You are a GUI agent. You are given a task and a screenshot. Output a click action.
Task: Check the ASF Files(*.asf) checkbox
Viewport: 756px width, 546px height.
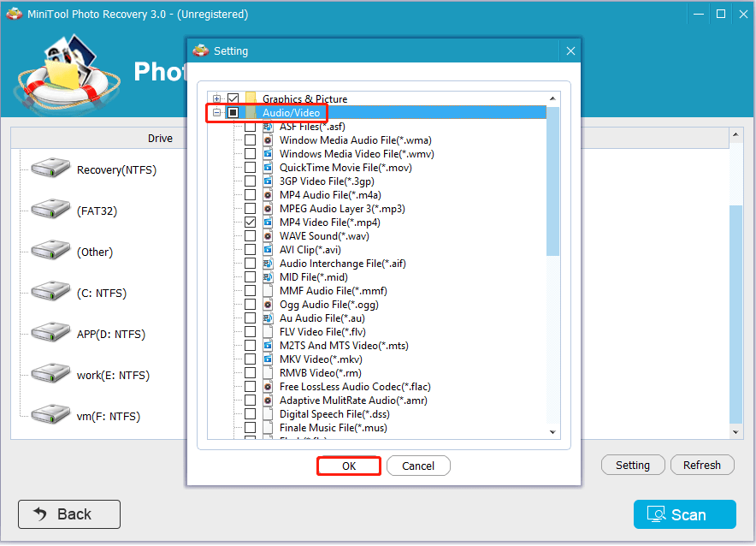click(x=250, y=127)
